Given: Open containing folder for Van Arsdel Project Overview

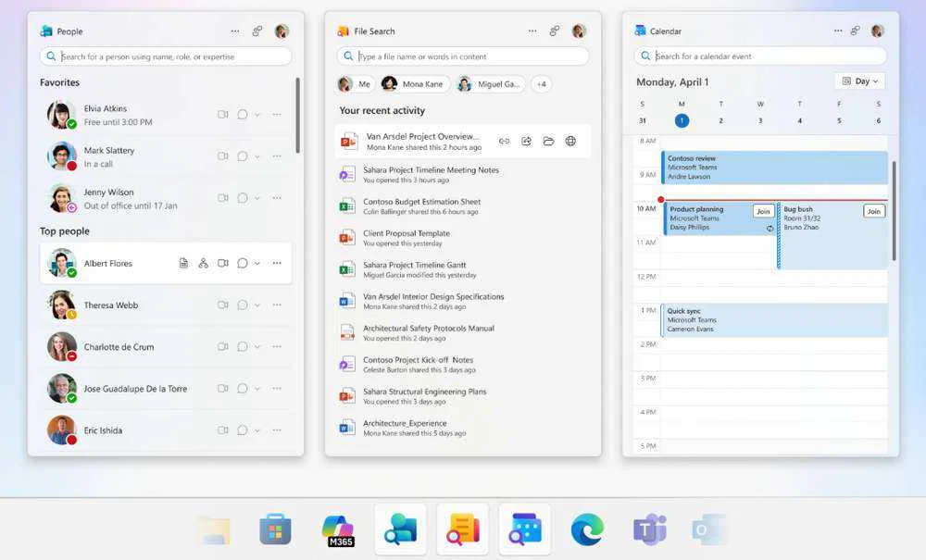Looking at the screenshot, I should click(x=549, y=141).
